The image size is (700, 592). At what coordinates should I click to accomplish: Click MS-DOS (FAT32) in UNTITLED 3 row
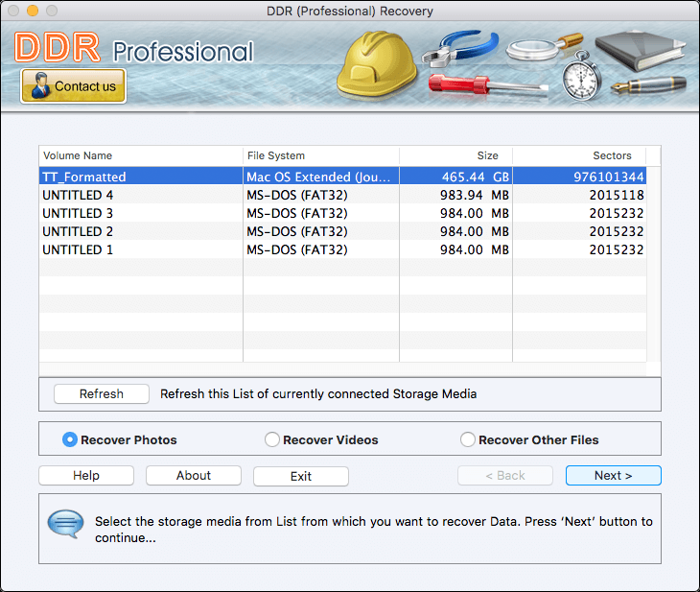(x=297, y=213)
